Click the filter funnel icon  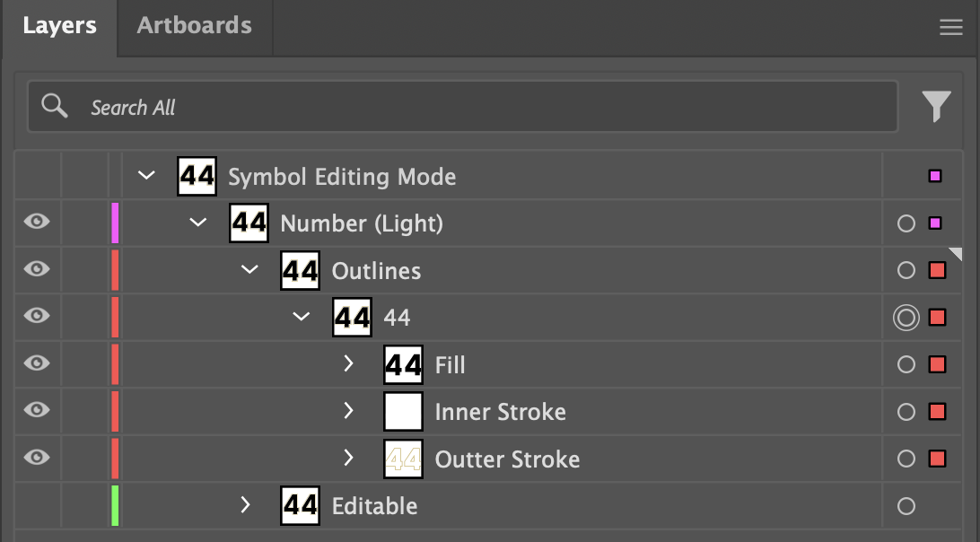coord(936,107)
